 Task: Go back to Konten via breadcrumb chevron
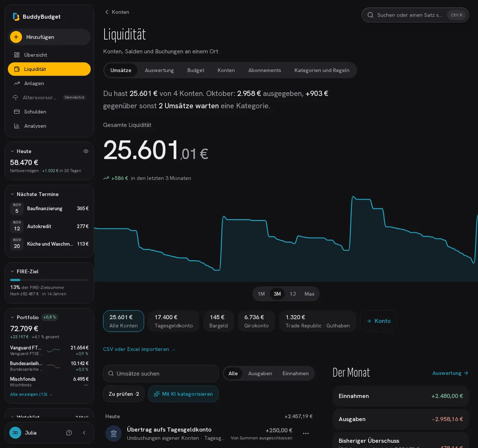coord(107,12)
